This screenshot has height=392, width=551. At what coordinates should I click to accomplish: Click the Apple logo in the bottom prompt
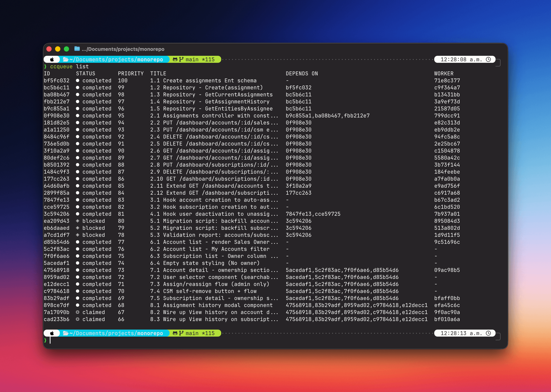point(52,333)
